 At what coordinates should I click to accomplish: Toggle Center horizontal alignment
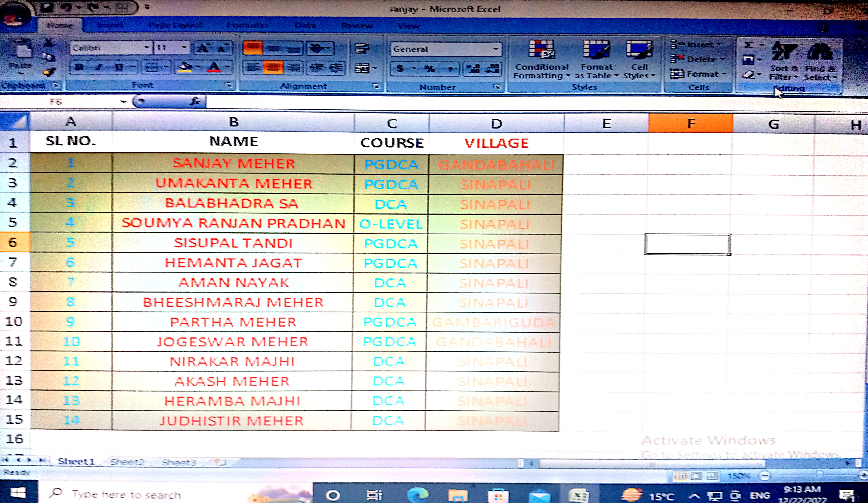coord(273,68)
